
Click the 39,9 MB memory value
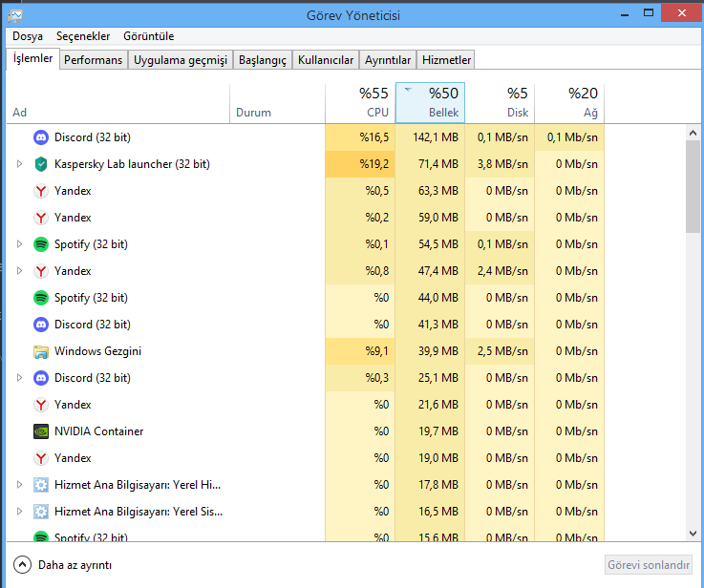(438, 351)
